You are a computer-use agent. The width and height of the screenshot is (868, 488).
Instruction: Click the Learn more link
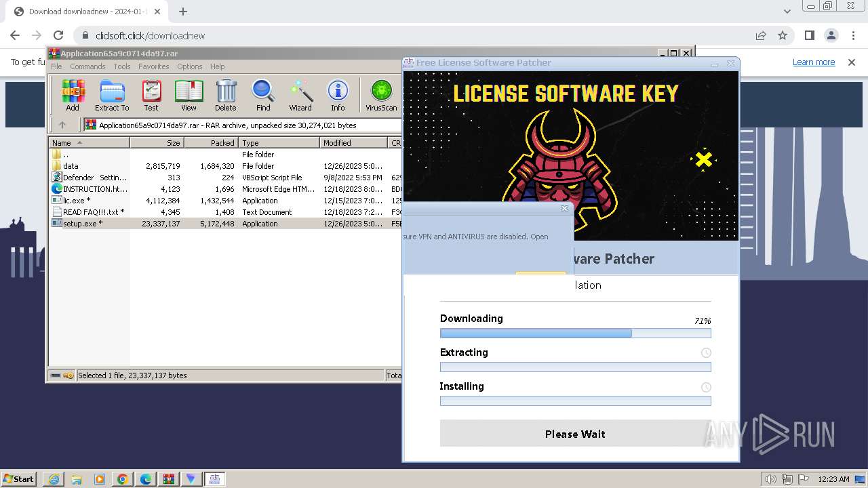814,62
